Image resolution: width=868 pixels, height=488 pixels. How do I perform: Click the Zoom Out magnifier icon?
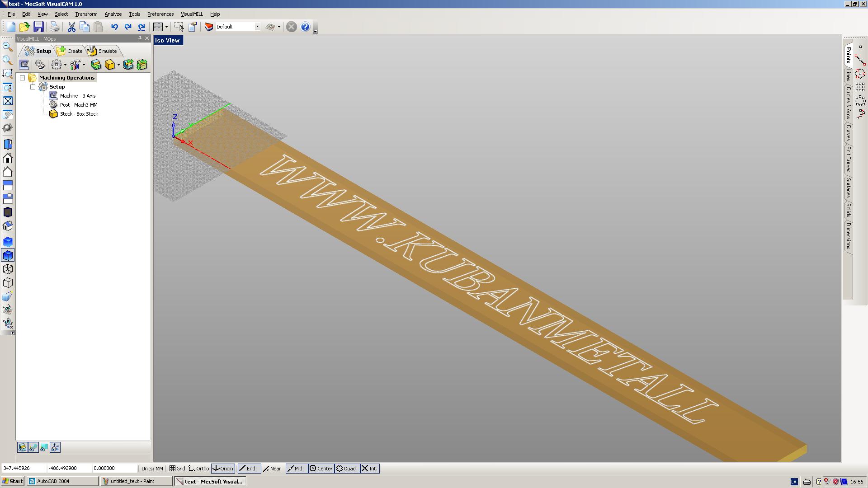pyautogui.click(x=8, y=47)
